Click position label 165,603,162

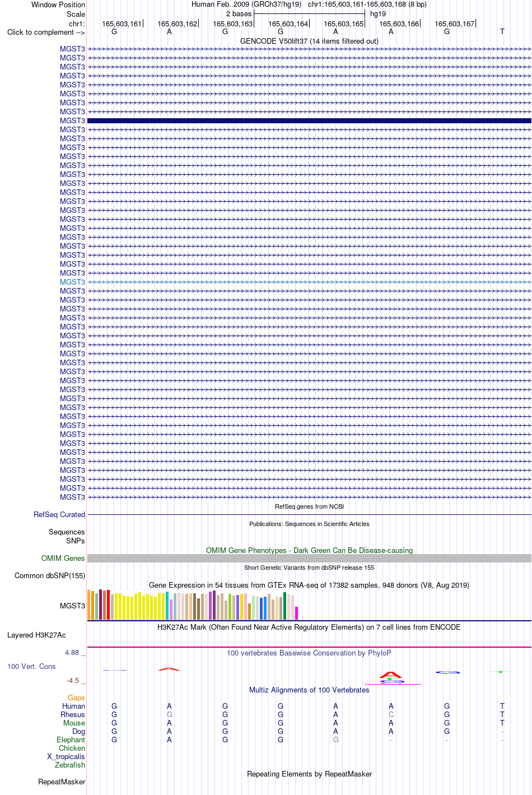click(177, 24)
